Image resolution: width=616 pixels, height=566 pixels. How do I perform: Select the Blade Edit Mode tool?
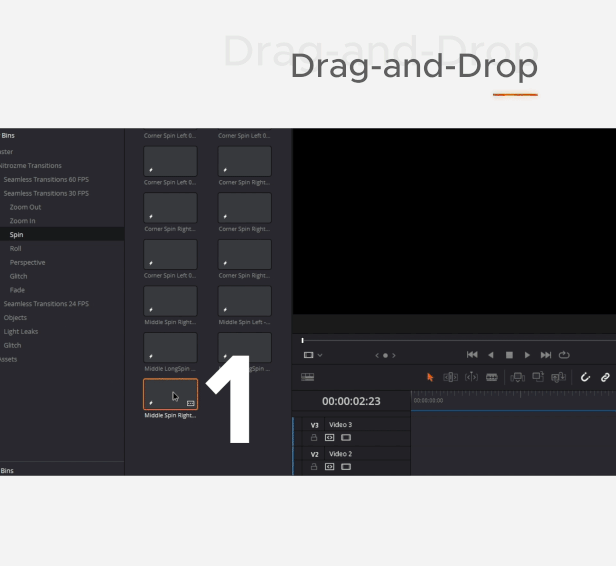[492, 377]
